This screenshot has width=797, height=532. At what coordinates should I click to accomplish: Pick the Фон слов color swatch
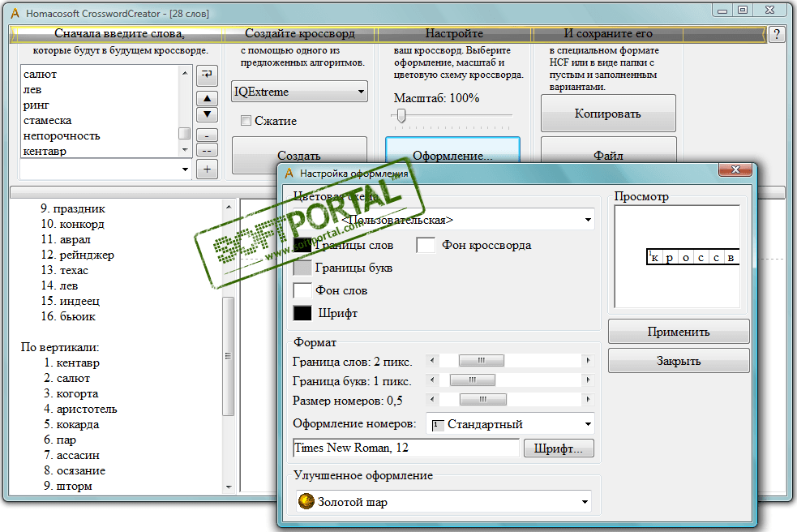pos(302,290)
